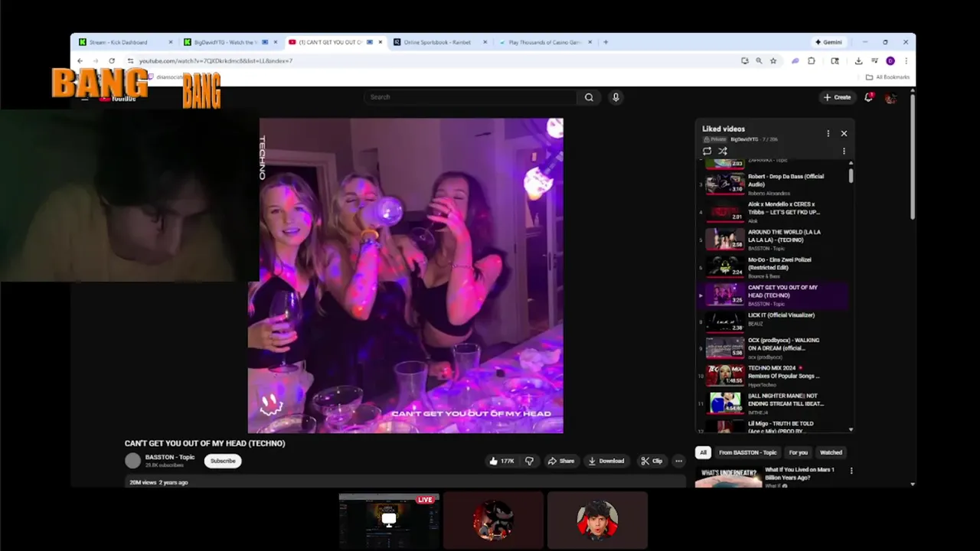Play Mo-Do - Eins Zwei Polizei item

(x=773, y=267)
